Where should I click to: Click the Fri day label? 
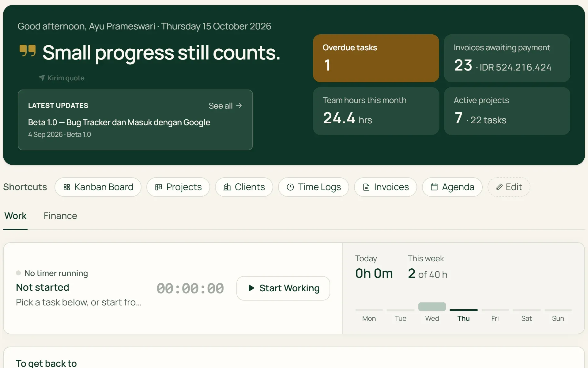[x=495, y=318]
